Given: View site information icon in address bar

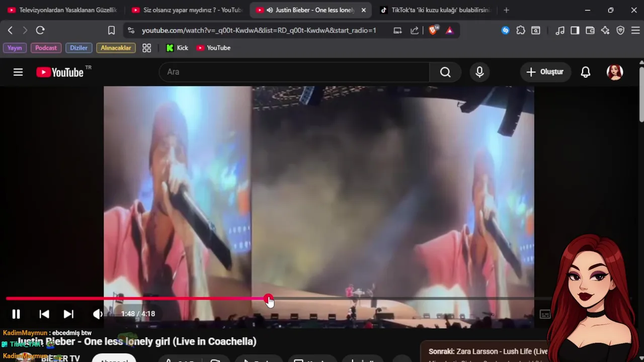Looking at the screenshot, I should pos(131,31).
